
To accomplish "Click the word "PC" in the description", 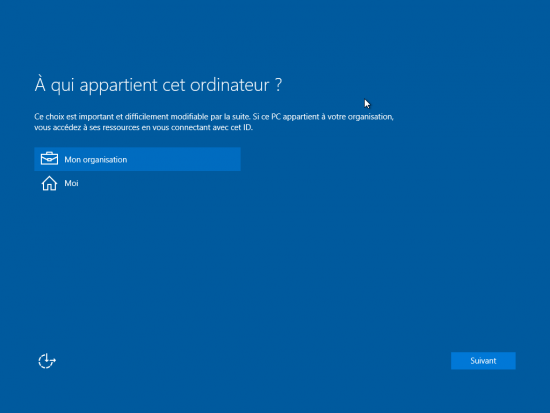I will point(276,117).
